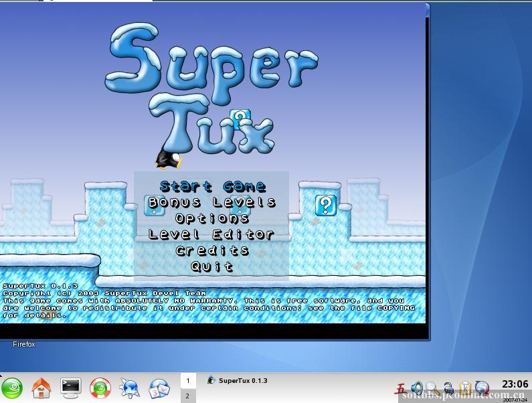This screenshot has width=532, height=403.
Task: Open the SUSE help lifebuoy icon
Action: click(100, 388)
